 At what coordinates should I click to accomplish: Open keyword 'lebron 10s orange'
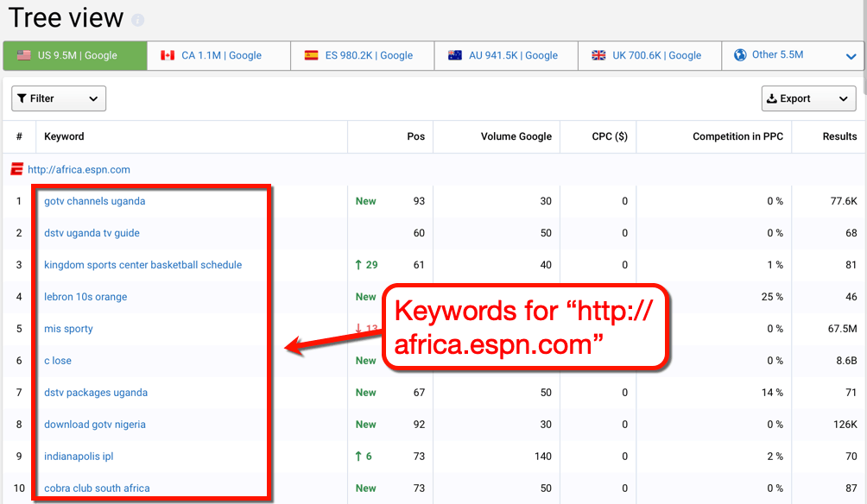[85, 297]
